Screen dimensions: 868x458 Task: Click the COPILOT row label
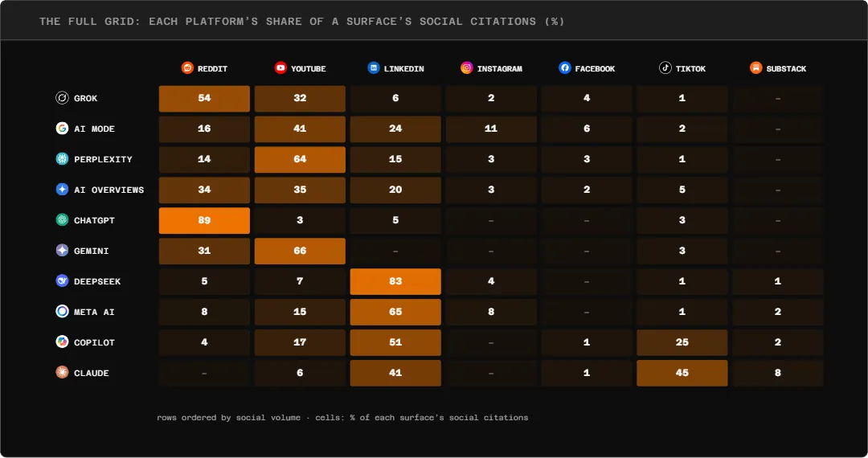[95, 342]
